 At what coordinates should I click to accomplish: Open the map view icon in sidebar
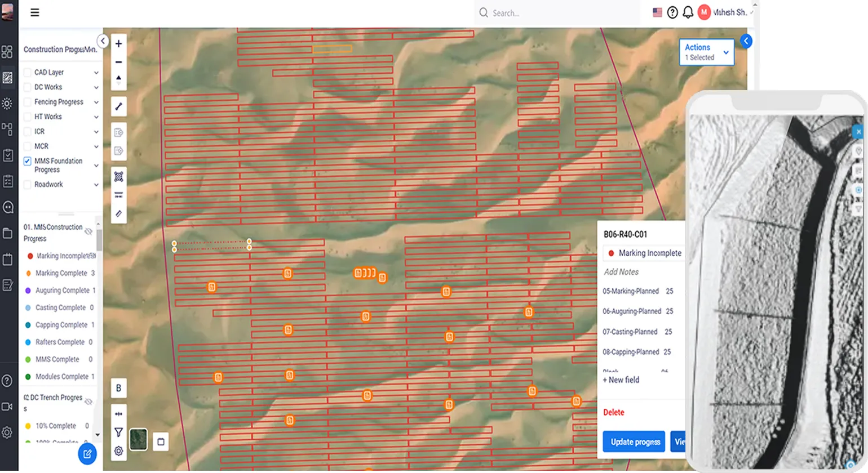[7, 78]
